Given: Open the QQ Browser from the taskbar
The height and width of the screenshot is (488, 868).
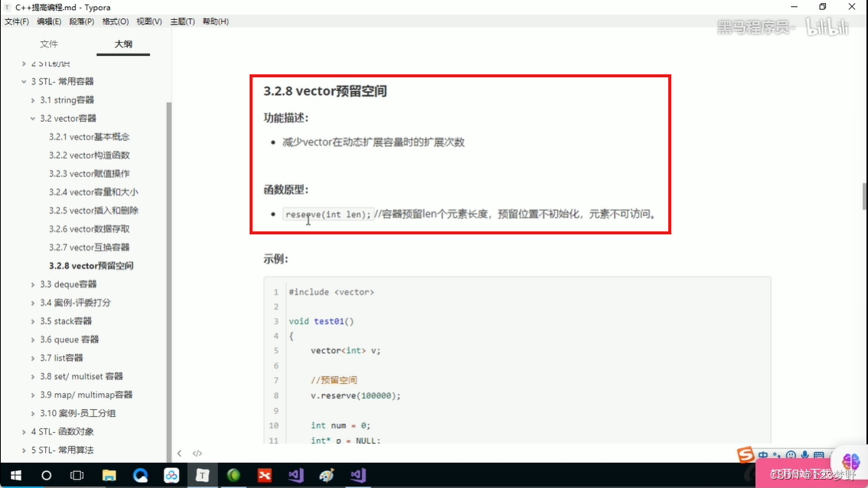Looking at the screenshot, I should [141, 476].
